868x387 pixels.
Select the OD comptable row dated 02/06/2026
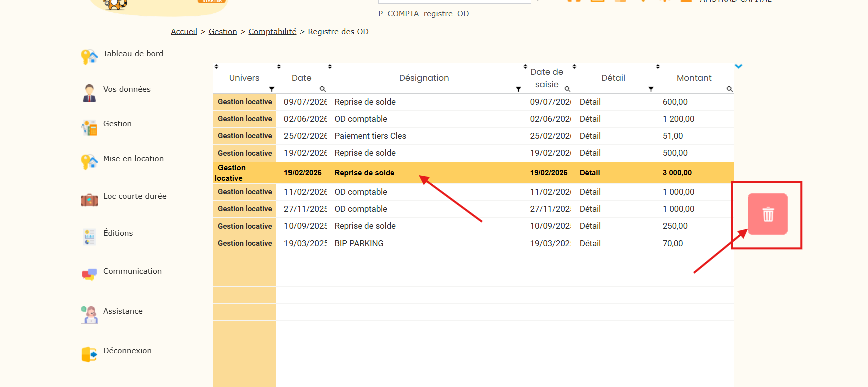pos(361,119)
